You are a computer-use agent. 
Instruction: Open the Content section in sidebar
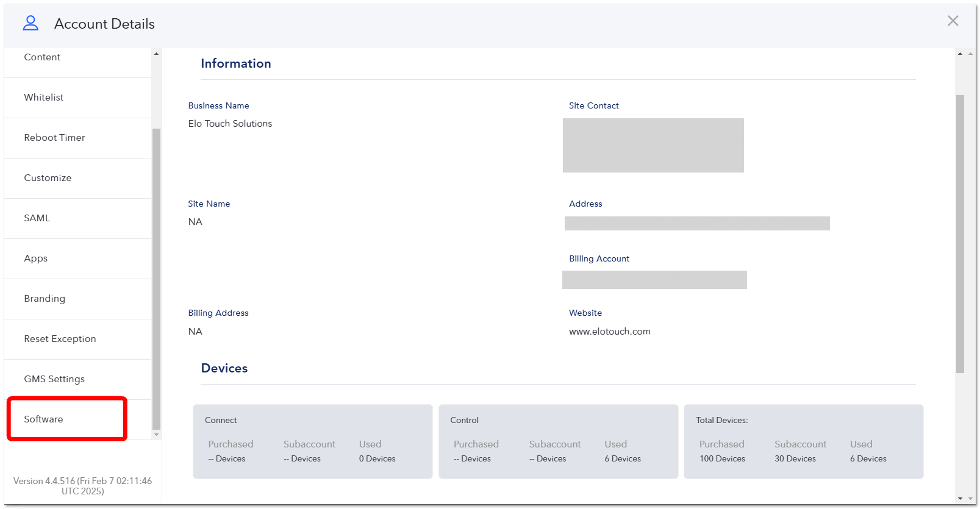[77, 57]
